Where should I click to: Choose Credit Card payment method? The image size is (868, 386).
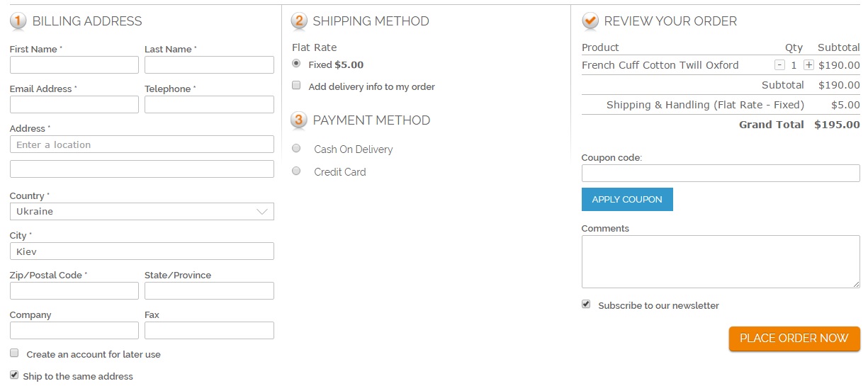(x=297, y=171)
